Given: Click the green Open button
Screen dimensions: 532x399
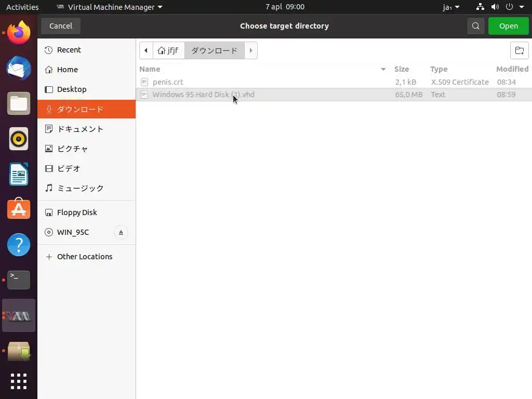Looking at the screenshot, I should click(x=508, y=26).
